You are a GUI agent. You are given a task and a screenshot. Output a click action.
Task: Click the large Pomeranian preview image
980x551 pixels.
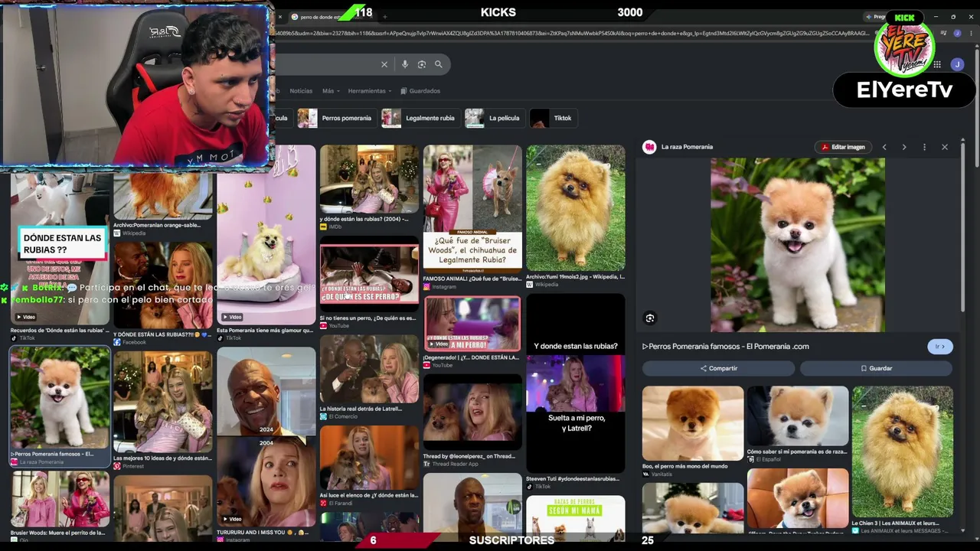point(798,245)
